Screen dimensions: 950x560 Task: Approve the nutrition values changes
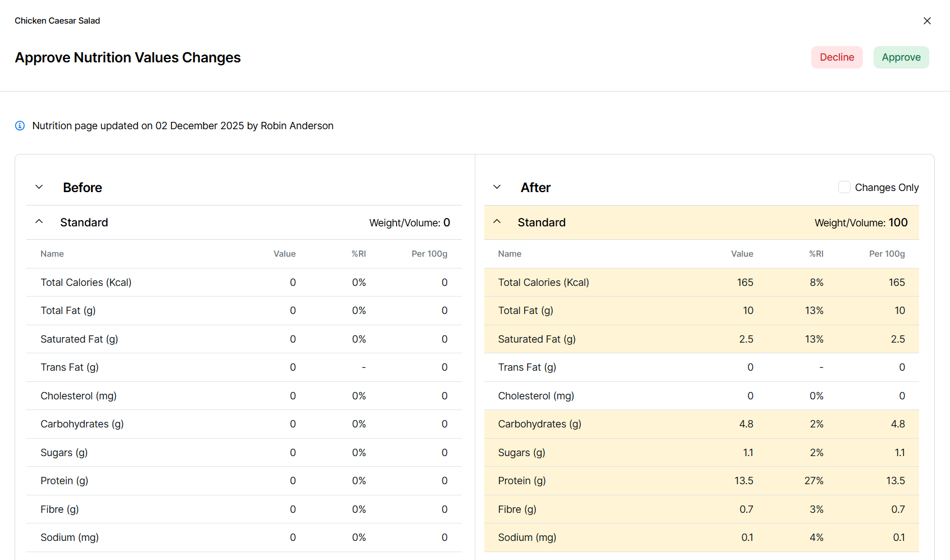(901, 57)
